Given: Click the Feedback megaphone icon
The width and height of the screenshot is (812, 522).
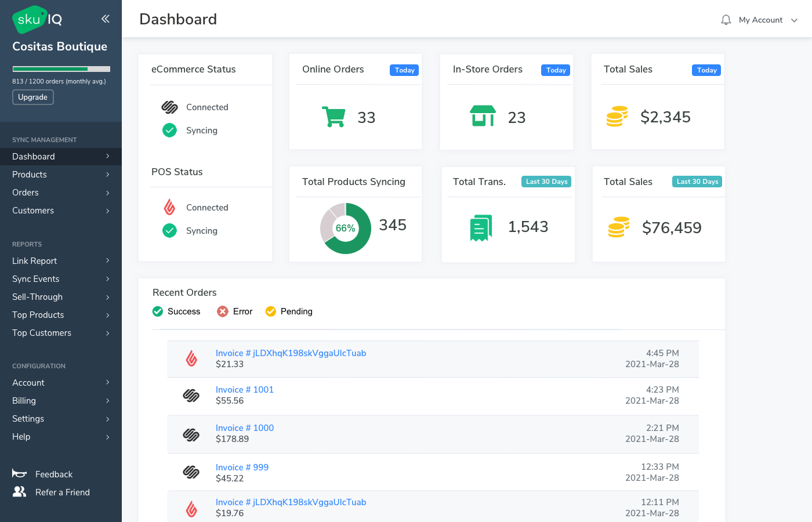Looking at the screenshot, I should (x=19, y=473).
